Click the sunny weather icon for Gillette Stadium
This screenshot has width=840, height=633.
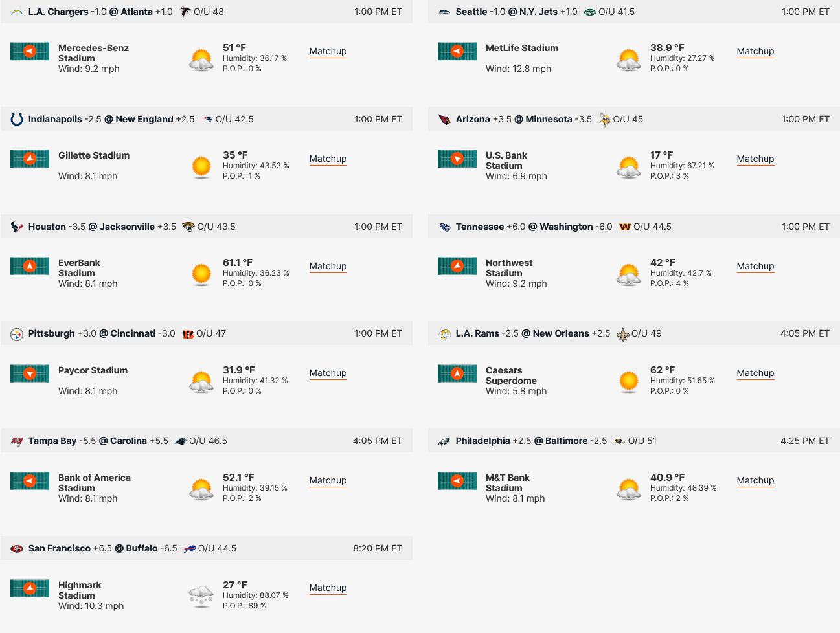coord(201,166)
